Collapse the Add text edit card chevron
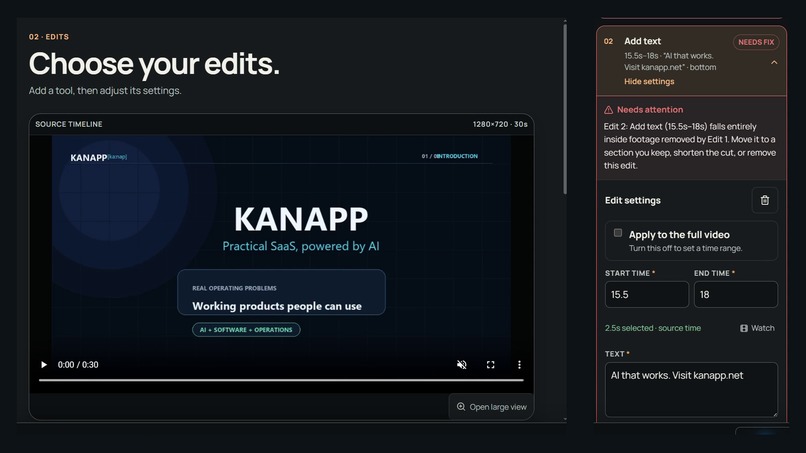Image resolution: width=806 pixels, height=453 pixels. tap(774, 62)
